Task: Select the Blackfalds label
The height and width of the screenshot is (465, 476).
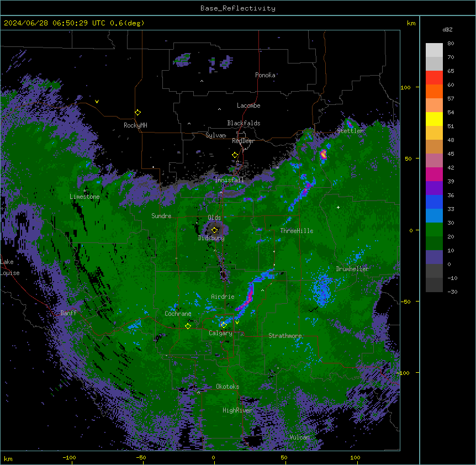Action: (x=244, y=123)
